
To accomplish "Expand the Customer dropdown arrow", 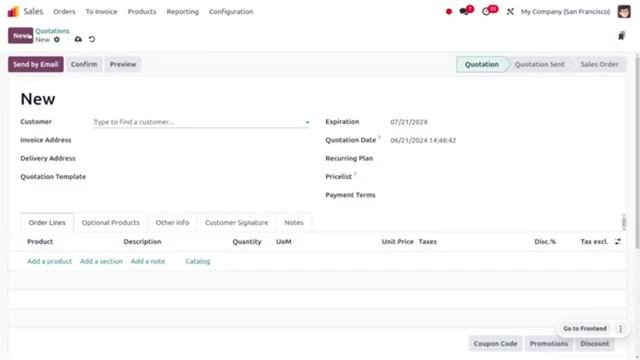I will pos(307,122).
